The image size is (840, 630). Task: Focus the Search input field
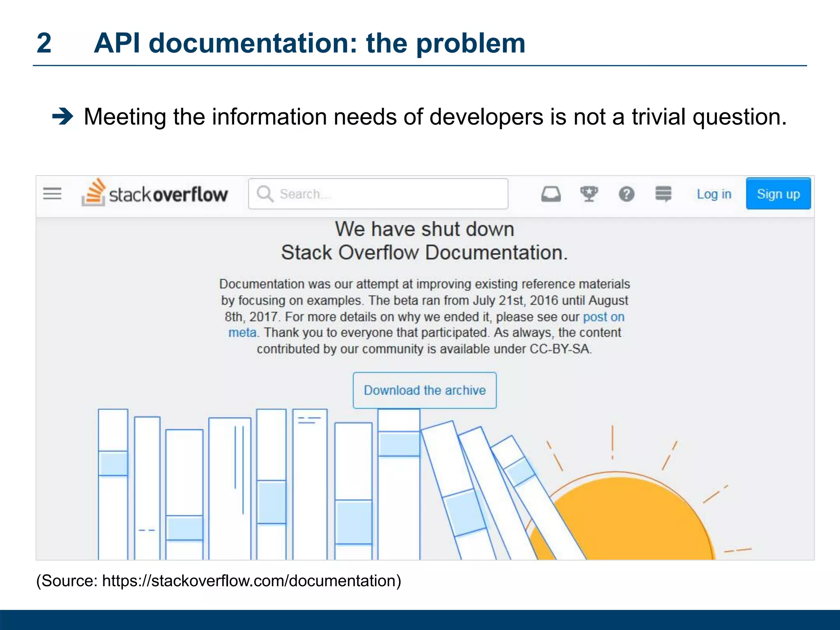tap(378, 194)
